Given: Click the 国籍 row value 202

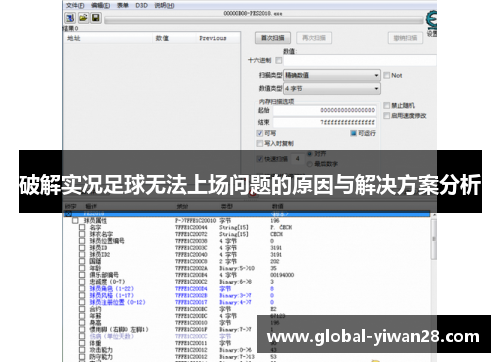Looking at the screenshot, I should point(275,261).
